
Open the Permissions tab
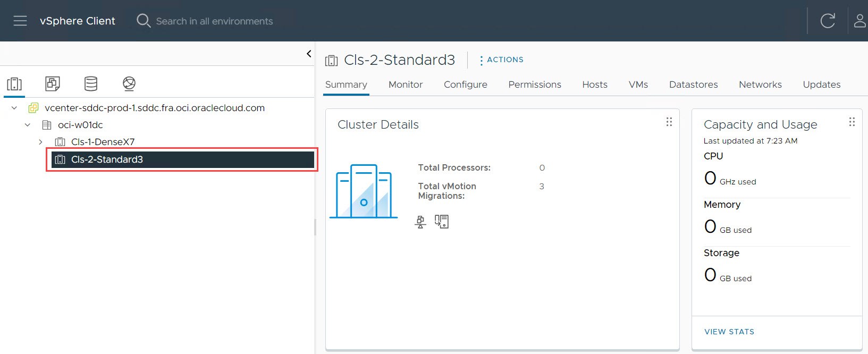[x=535, y=85]
